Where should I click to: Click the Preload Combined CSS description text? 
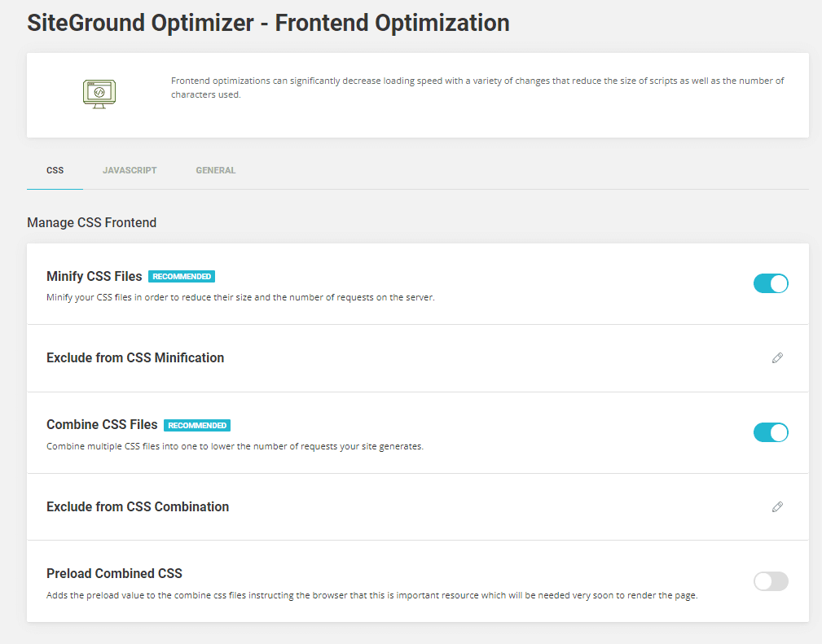(371, 595)
